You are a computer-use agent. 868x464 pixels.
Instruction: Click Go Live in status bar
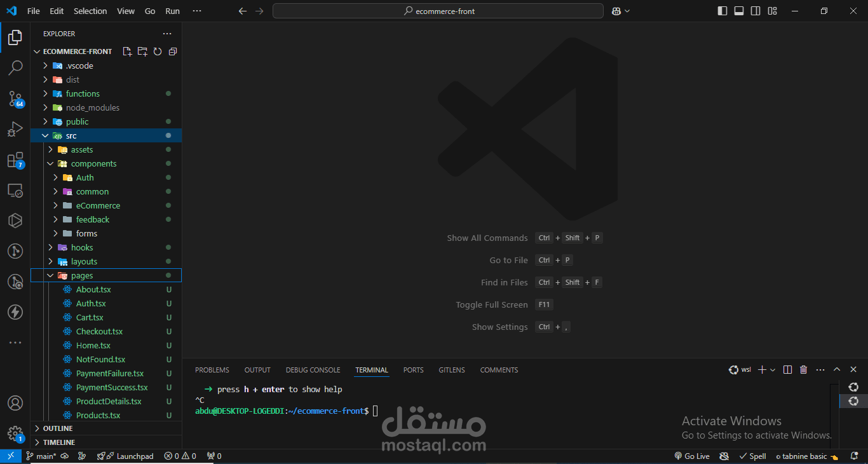pyautogui.click(x=691, y=456)
